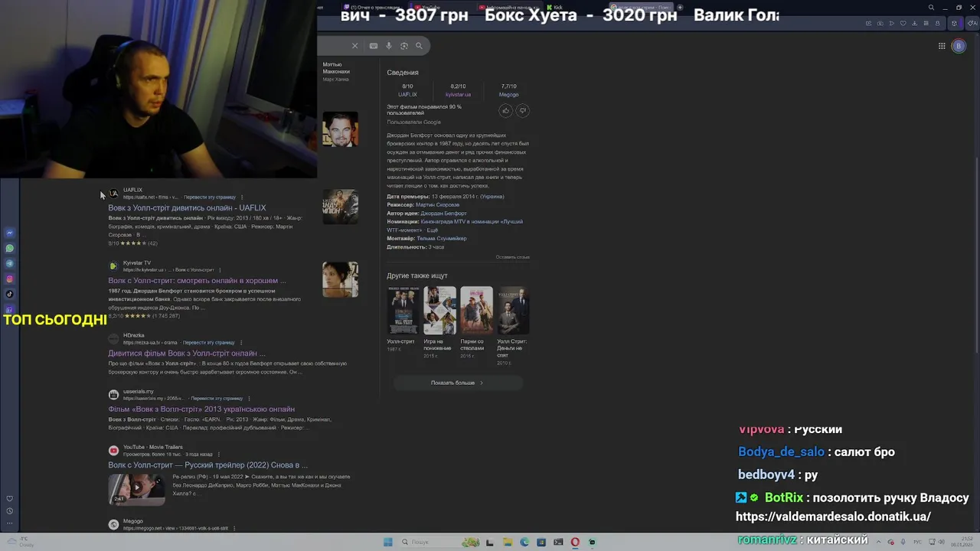This screenshot has width=980, height=551.
Task: Open the kyivstar.ua 8,2/10 rating link
Action: [x=458, y=90]
